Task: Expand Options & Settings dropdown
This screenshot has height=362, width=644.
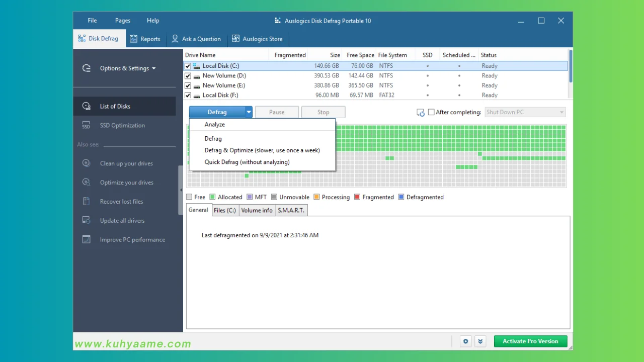Action: tap(128, 68)
